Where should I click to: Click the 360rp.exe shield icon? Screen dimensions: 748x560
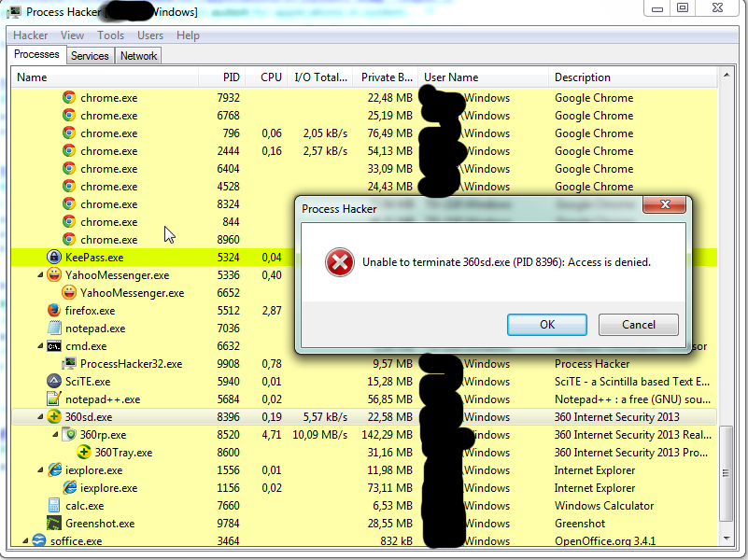(70, 434)
